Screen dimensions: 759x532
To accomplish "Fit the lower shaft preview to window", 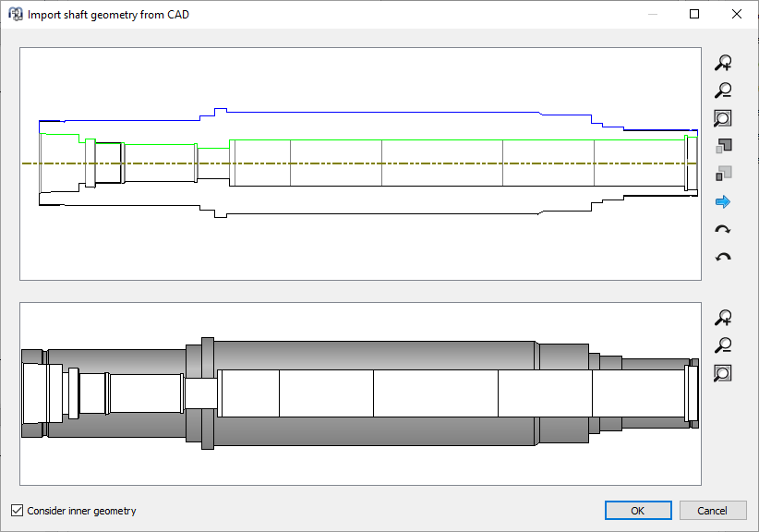I will tap(723, 373).
